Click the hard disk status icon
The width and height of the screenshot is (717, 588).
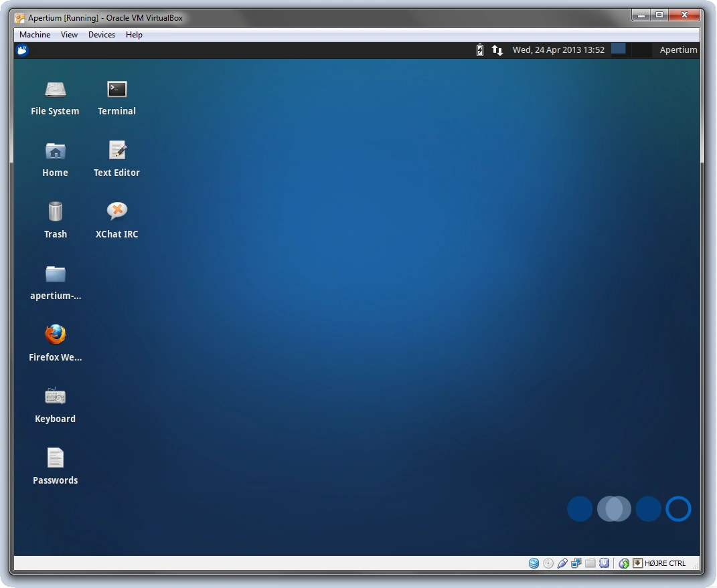534,563
